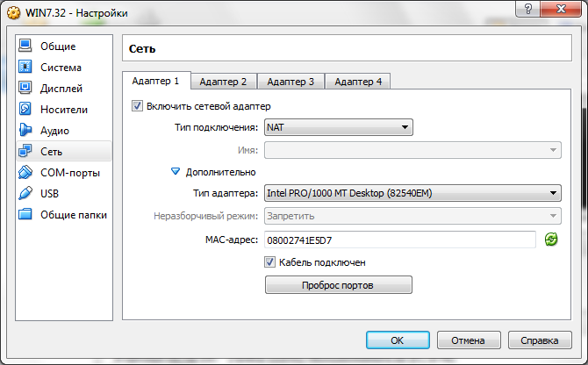Open the Носители storage icon
The image size is (588, 365).
[25, 109]
